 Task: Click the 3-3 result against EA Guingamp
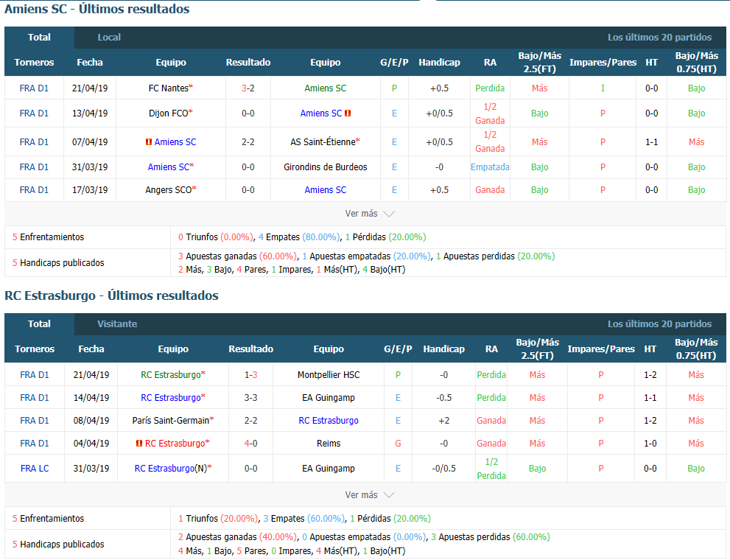(x=251, y=398)
